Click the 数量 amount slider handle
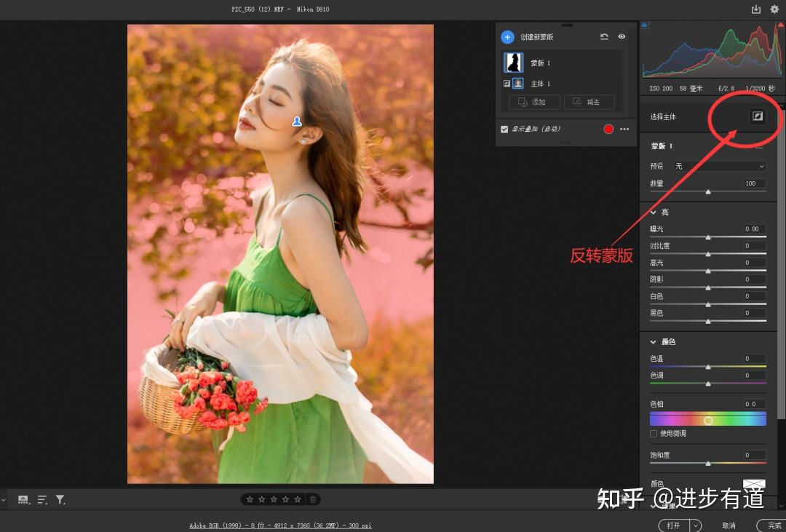Screen dimensions: 786x532 [x=708, y=192]
